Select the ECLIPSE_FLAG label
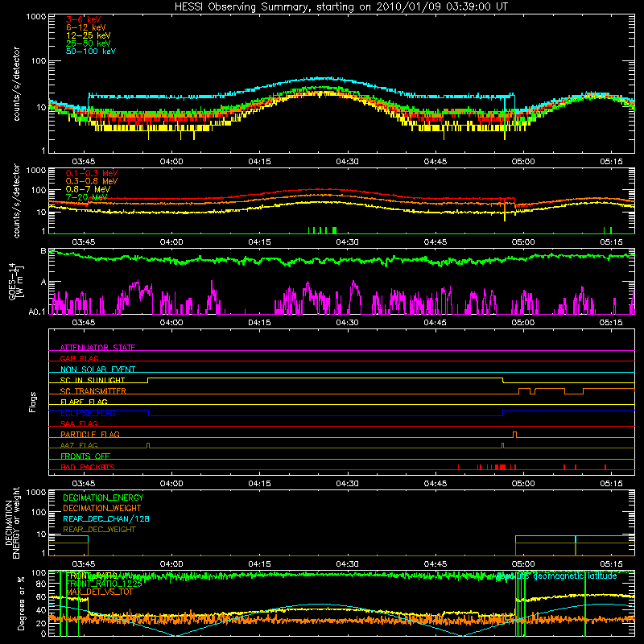Viewport: 644px width, 644px height. click(88, 413)
